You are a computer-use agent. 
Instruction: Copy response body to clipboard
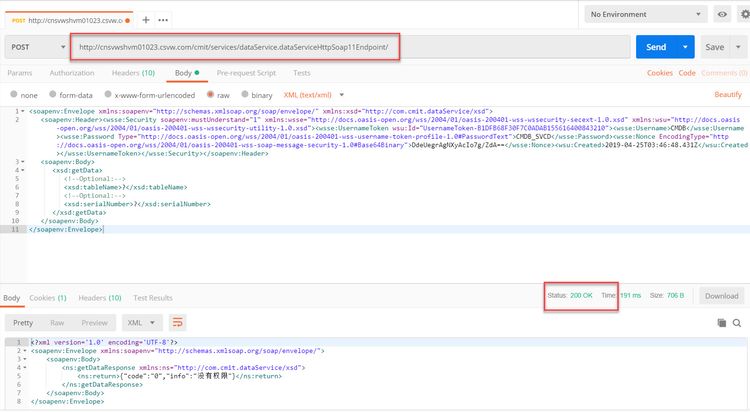720,323
